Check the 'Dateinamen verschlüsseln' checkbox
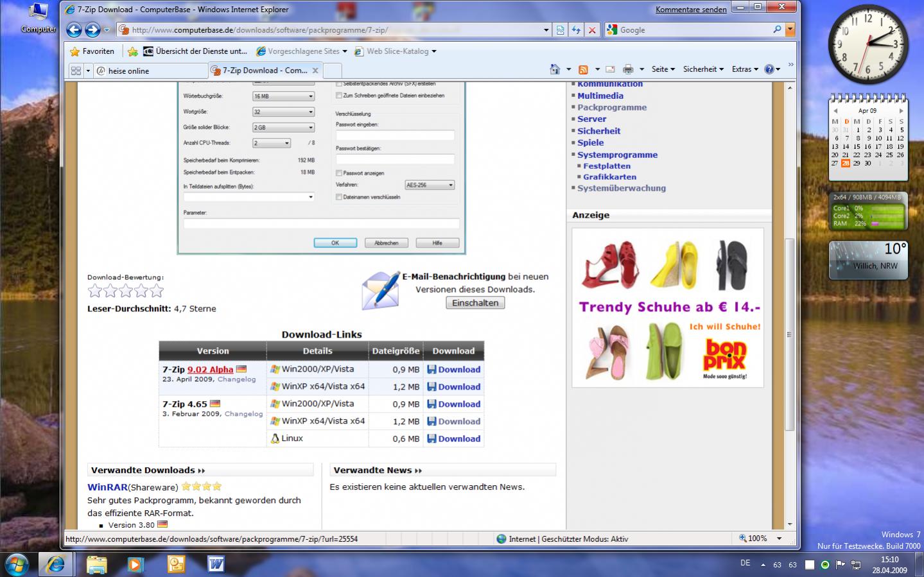Viewport: 924px width, 577px height. 339,197
